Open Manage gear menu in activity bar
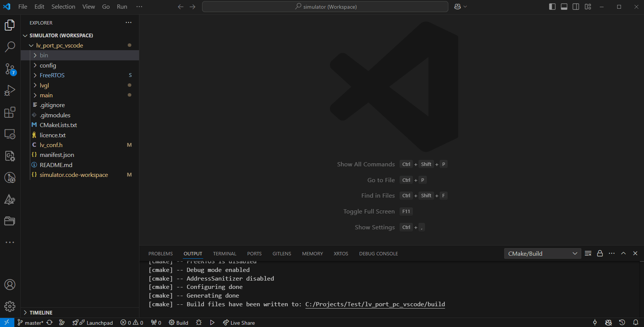Image resolution: width=644 pixels, height=327 pixels. point(10,306)
